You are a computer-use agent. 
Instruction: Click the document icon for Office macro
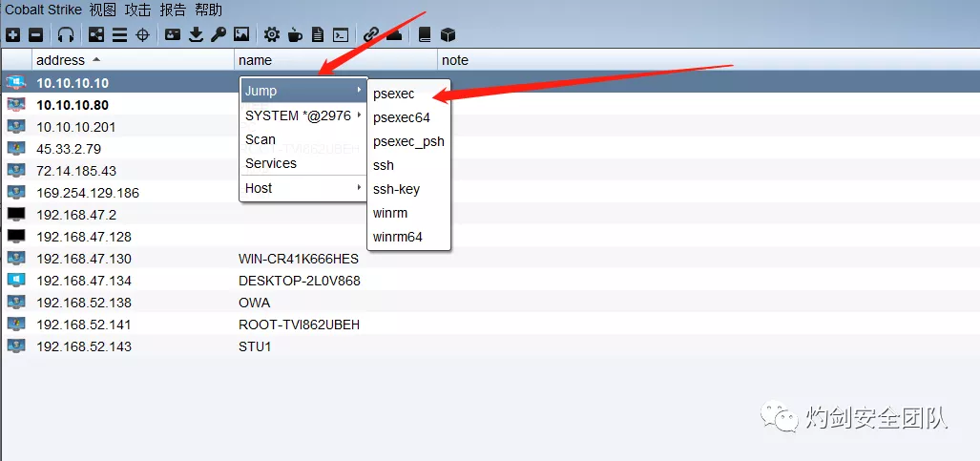[x=318, y=34]
